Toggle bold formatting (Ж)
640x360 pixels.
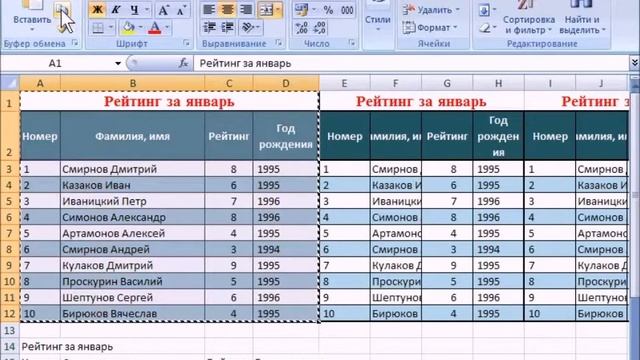[x=98, y=10]
